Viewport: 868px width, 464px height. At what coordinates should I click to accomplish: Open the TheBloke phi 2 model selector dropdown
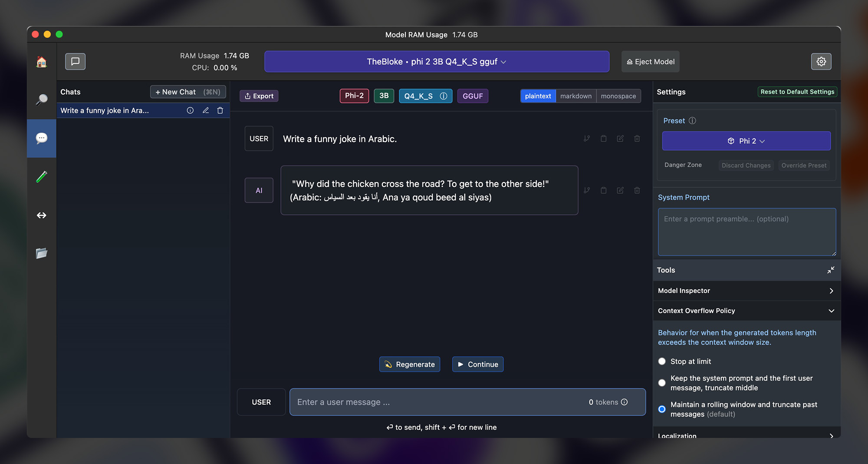click(x=437, y=62)
